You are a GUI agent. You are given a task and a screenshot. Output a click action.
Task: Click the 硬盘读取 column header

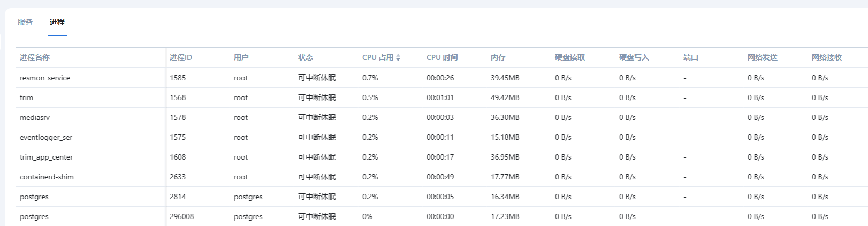tap(570, 58)
